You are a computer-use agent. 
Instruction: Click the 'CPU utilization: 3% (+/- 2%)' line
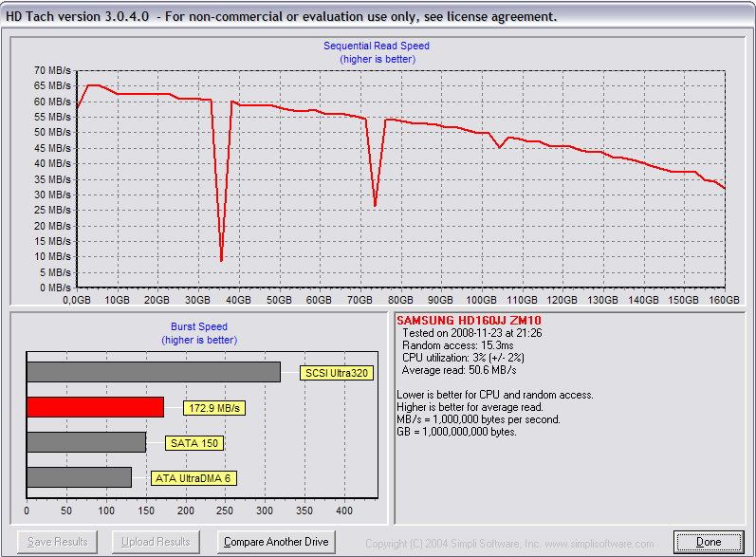463,358
